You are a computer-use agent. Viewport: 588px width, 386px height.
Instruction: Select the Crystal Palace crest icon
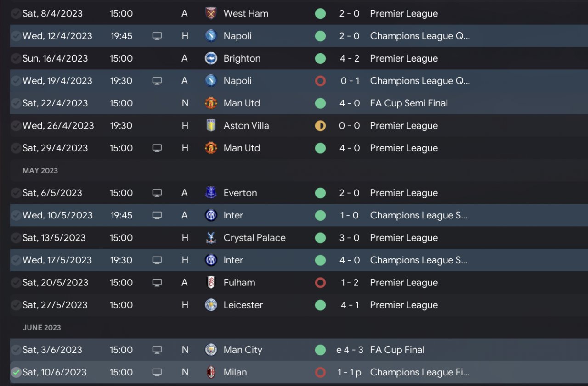click(211, 238)
